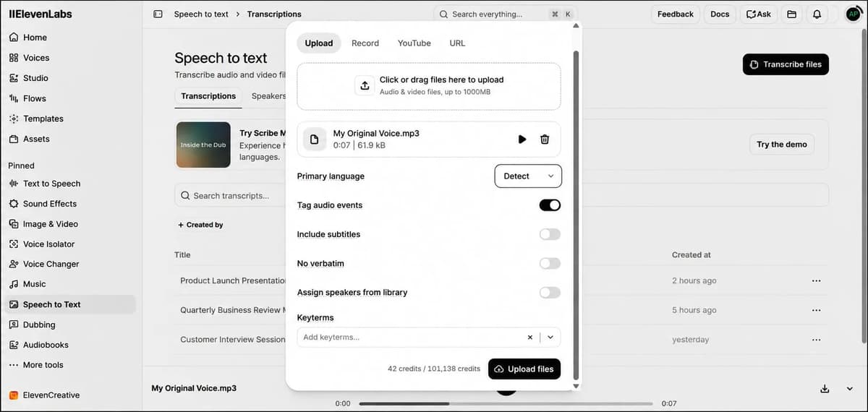Open the notifications bell

817,14
